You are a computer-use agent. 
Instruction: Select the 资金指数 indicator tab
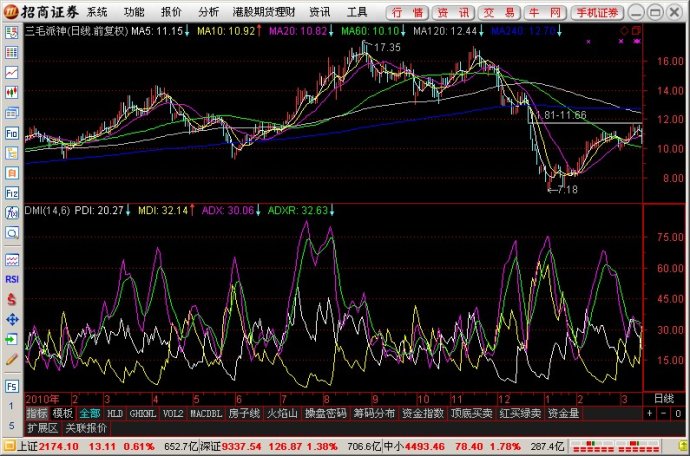[423, 413]
